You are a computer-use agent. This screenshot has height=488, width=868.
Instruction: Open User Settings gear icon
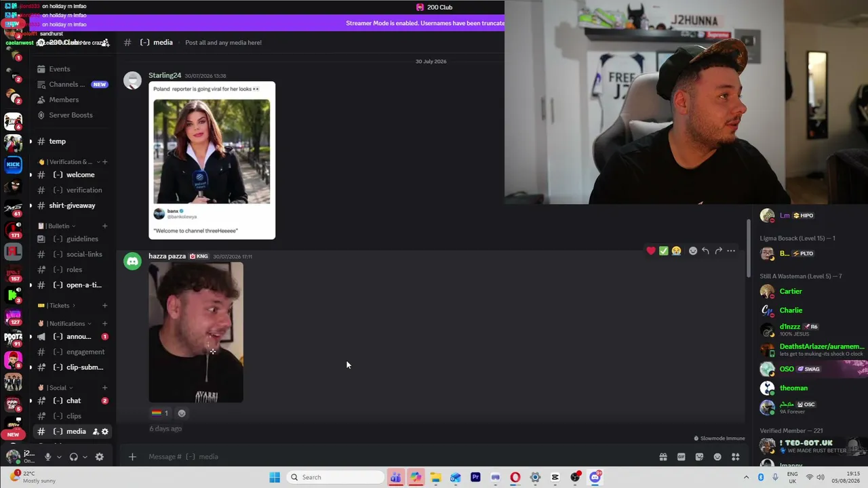100,457
